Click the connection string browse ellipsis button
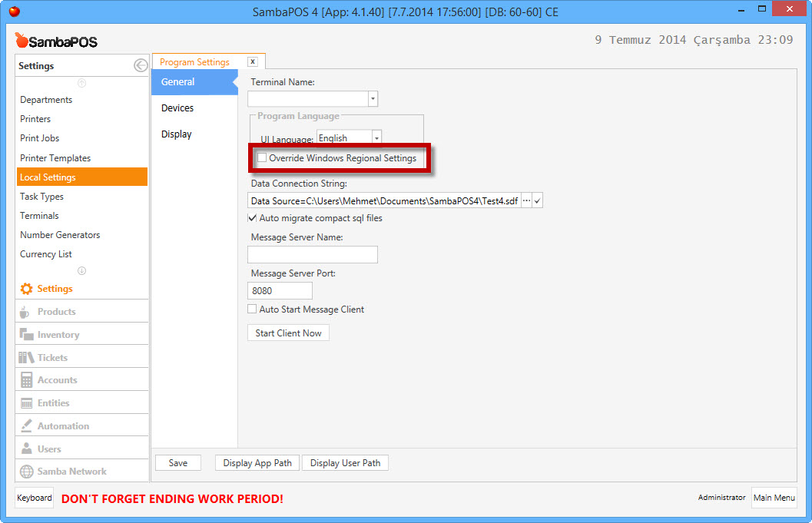The image size is (812, 523). point(526,200)
